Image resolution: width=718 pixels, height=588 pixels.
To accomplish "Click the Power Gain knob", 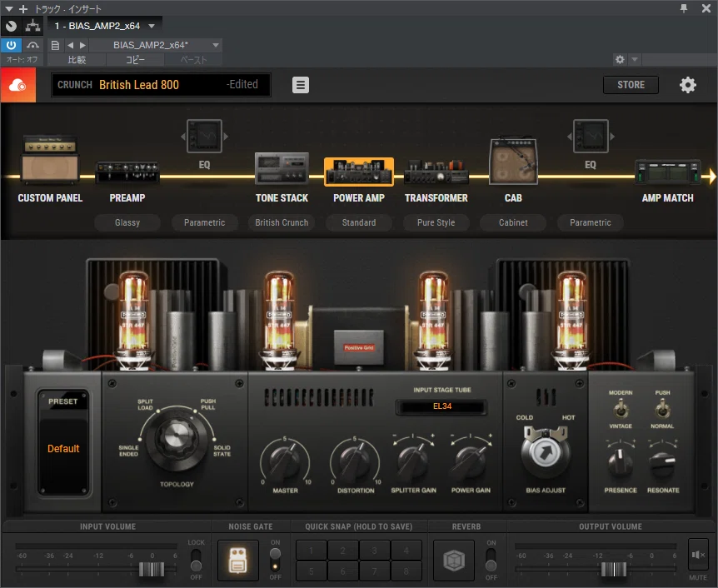I will [x=471, y=461].
